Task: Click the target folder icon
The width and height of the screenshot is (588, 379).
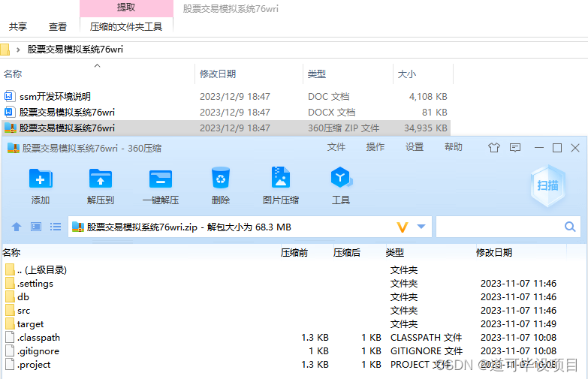Action: point(11,323)
